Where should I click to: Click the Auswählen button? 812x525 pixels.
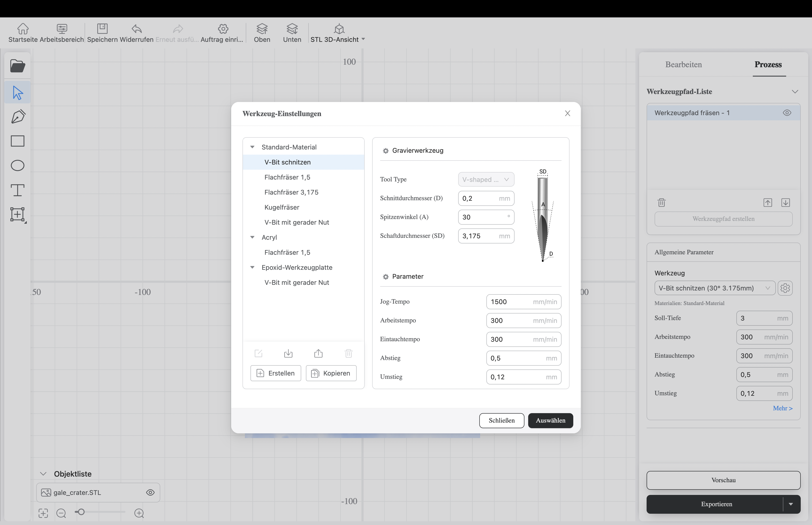click(x=550, y=420)
